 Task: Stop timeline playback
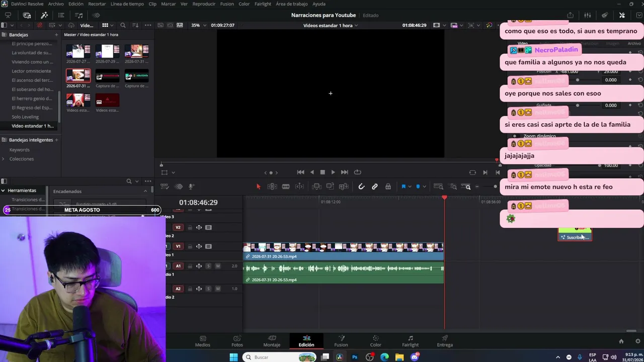323,172
